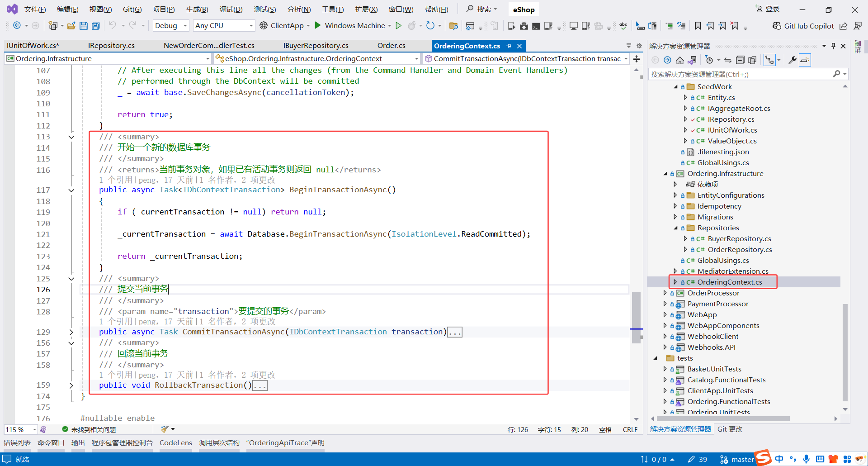
Task: Click the Pending Changes Filter clock icon
Action: click(x=709, y=60)
